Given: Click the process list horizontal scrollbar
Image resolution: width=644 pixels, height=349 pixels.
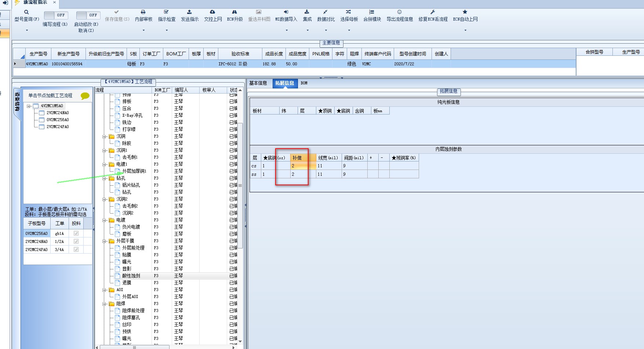Looking at the screenshot, I should 134,347.
